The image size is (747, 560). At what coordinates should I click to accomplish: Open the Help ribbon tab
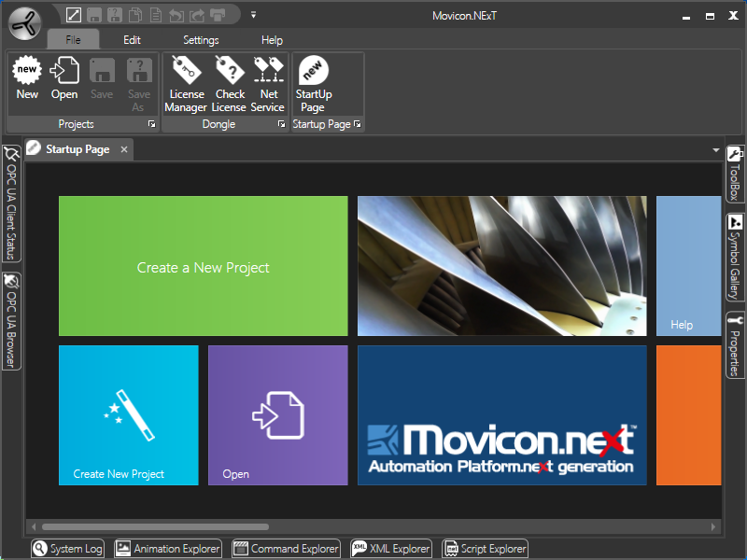click(272, 40)
